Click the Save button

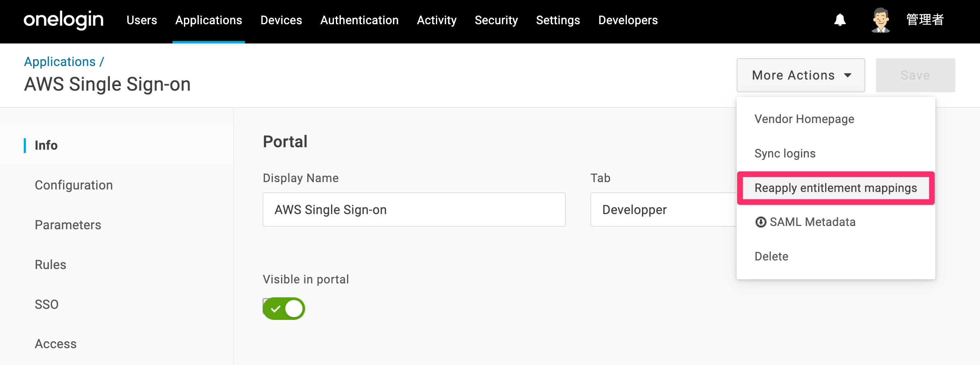[x=915, y=75]
